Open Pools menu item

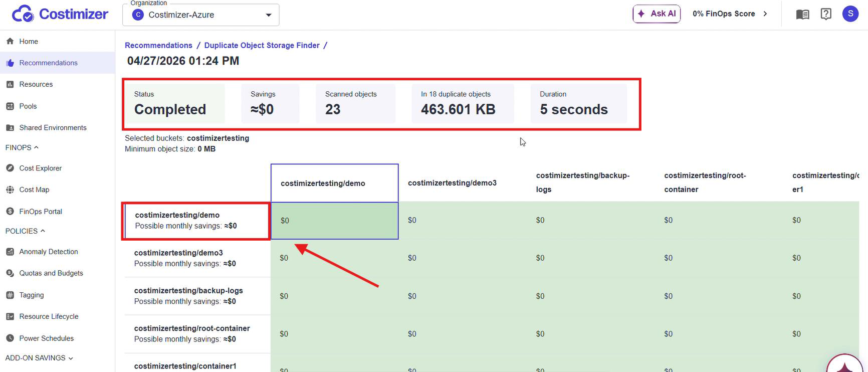pyautogui.click(x=57, y=106)
